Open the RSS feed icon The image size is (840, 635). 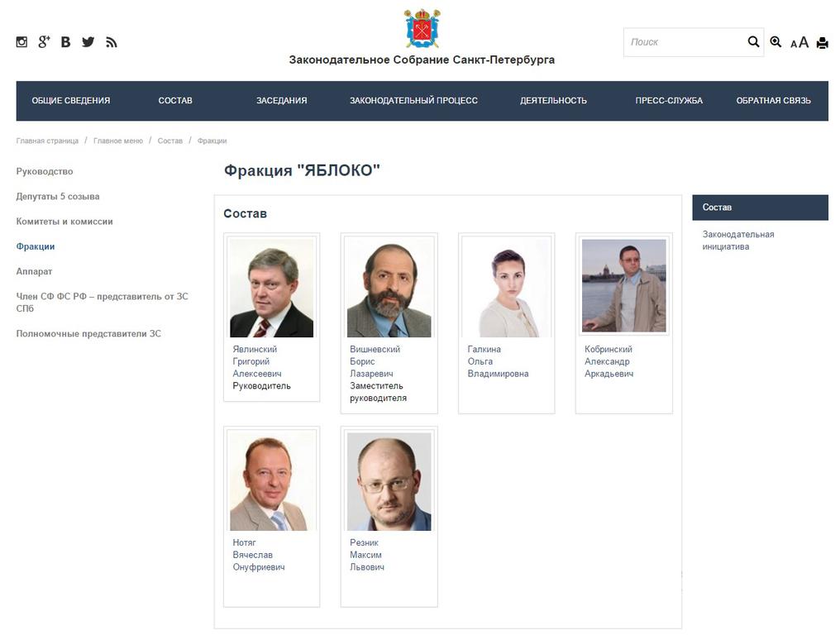pos(111,42)
